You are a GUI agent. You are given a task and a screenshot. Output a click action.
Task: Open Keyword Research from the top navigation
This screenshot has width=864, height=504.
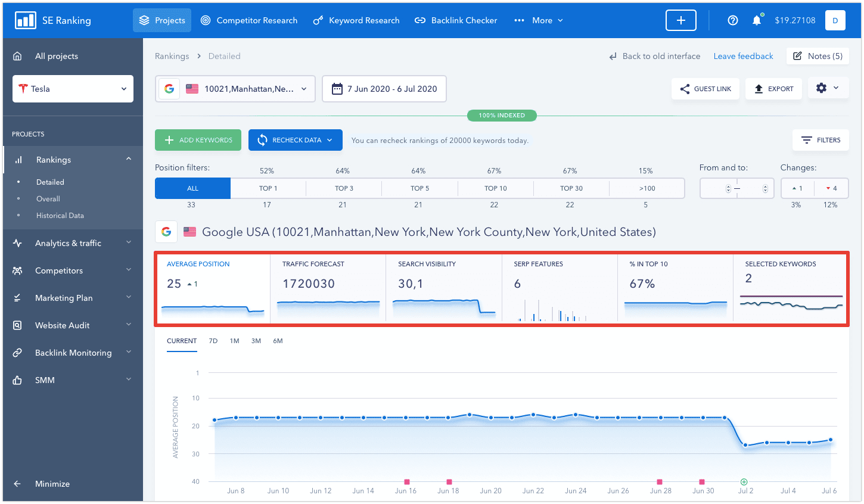356,20
